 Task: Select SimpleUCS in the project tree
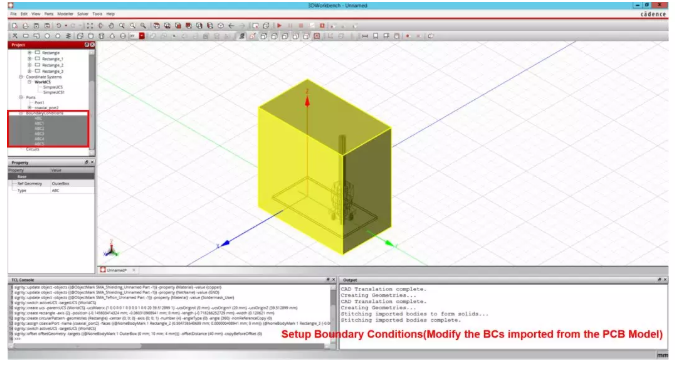[53, 87]
